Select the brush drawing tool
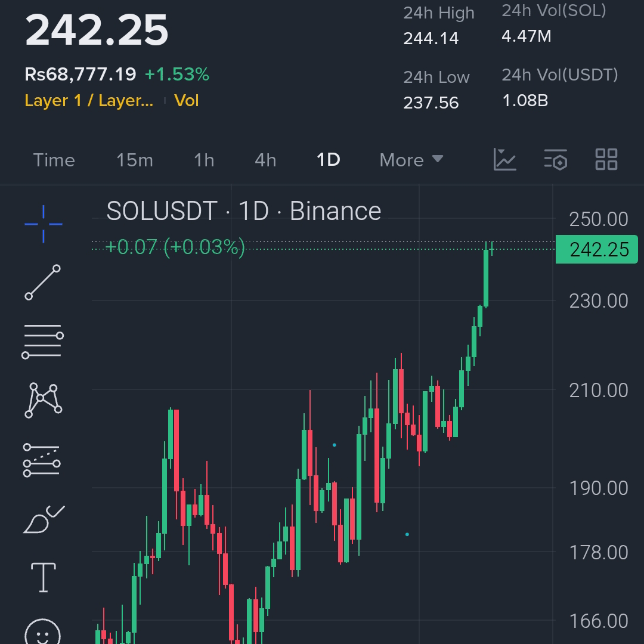The width and height of the screenshot is (644, 644). [44, 519]
